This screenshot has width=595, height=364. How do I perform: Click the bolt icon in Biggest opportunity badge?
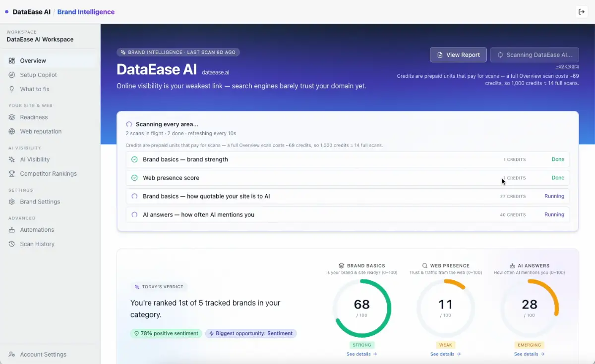[x=212, y=334]
